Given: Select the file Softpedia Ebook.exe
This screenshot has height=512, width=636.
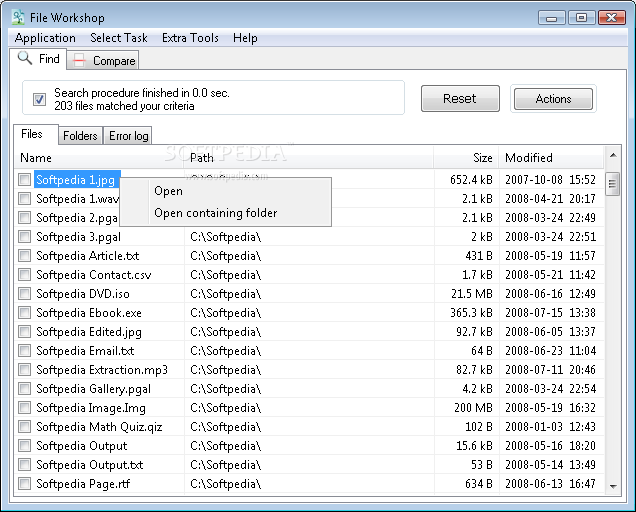Looking at the screenshot, I should click(89, 313).
